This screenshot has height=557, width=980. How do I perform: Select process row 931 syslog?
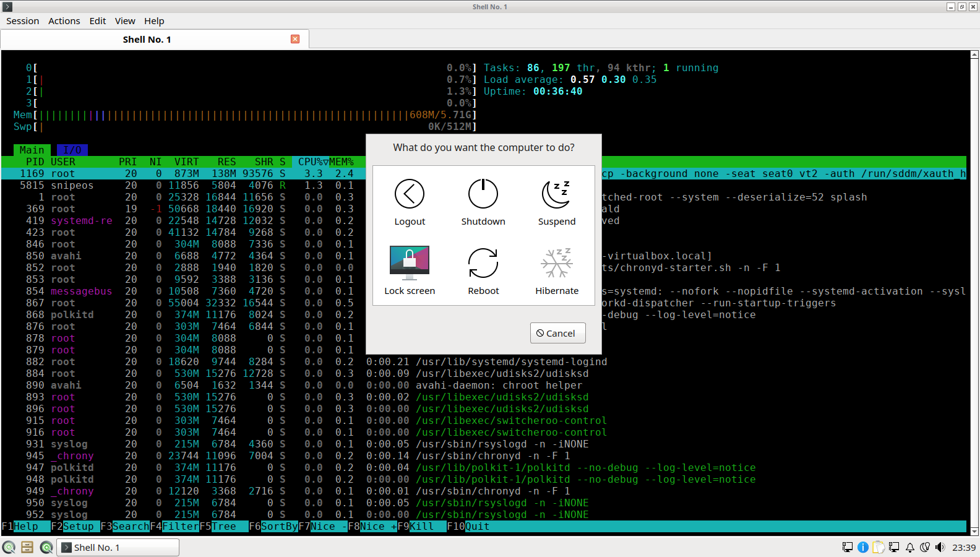pos(484,444)
